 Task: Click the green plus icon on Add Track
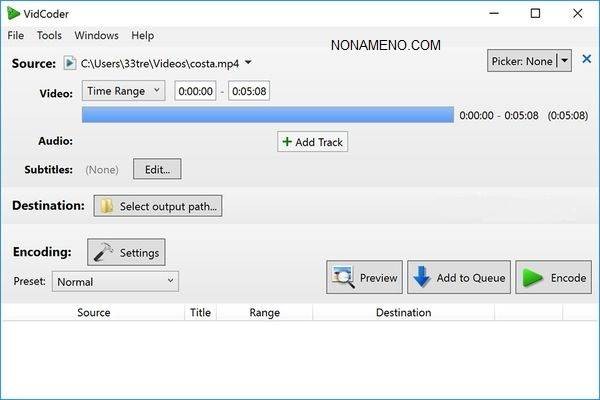[x=286, y=142]
